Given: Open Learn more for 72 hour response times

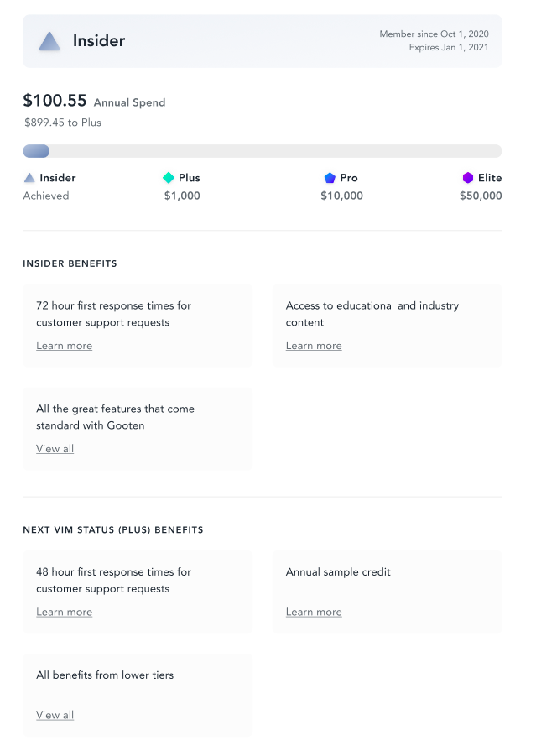Looking at the screenshot, I should pos(64,346).
